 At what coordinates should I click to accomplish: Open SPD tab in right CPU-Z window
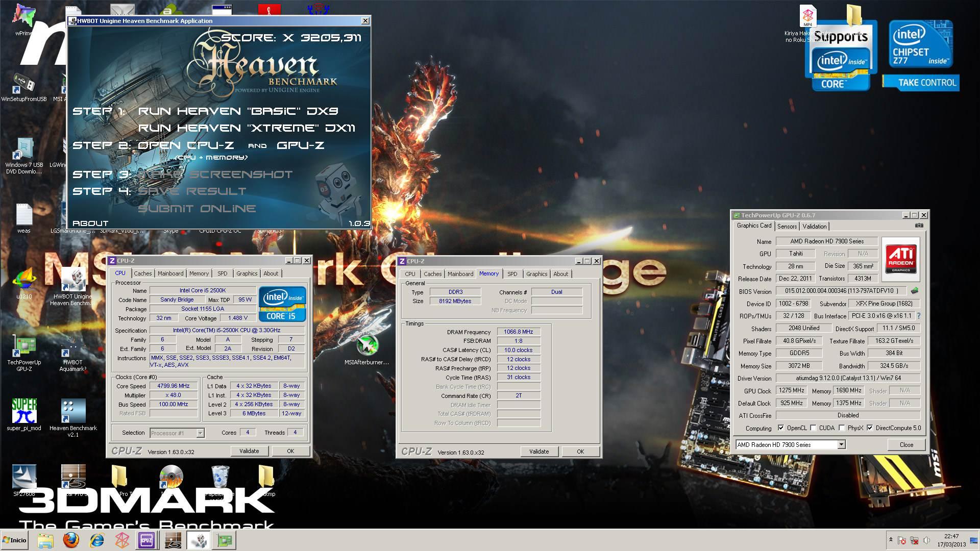pos(512,274)
